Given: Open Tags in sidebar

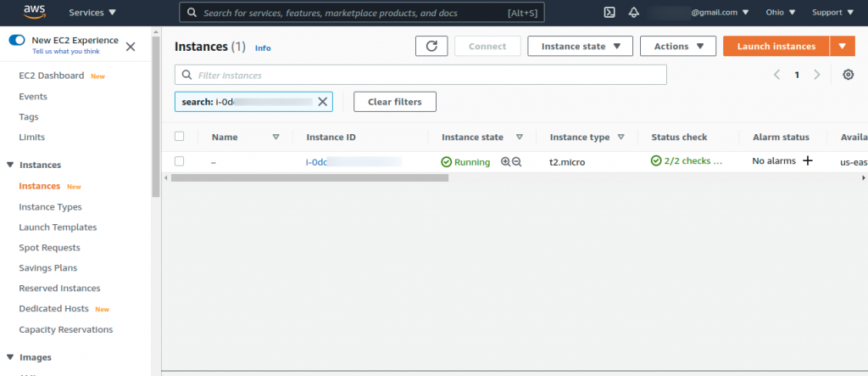Looking at the screenshot, I should click(29, 117).
